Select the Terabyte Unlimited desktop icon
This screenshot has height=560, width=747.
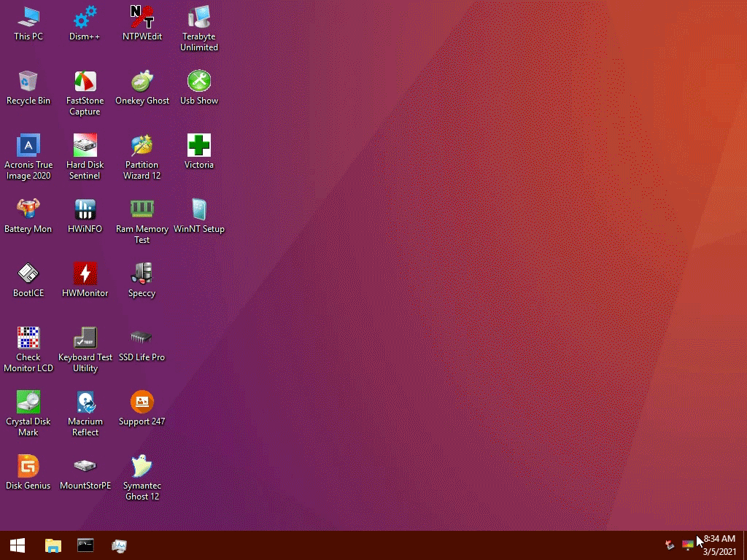tap(199, 28)
